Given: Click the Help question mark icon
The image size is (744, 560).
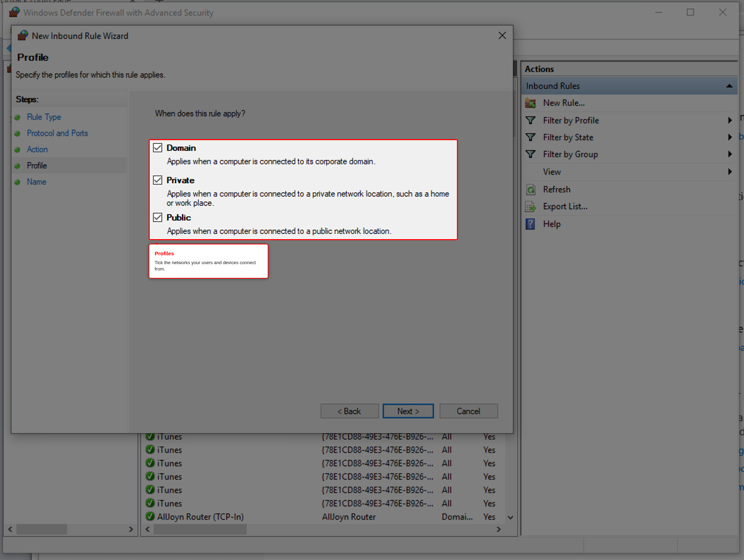Looking at the screenshot, I should (530, 224).
